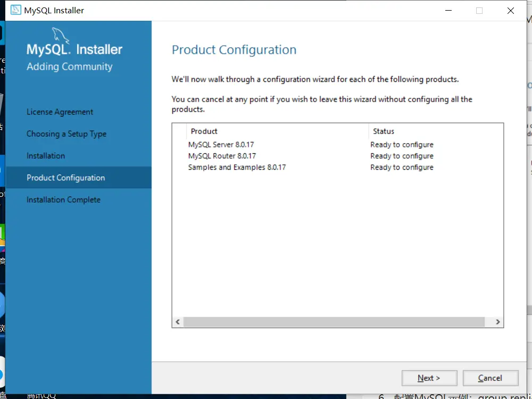Click the Adding Community subtitle text
Viewport: 532px width, 399px height.
pyautogui.click(x=70, y=66)
